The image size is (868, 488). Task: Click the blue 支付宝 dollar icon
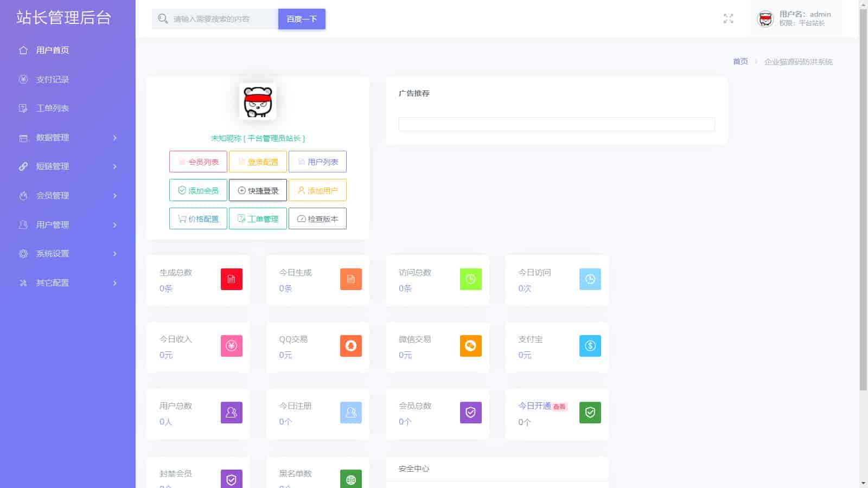pyautogui.click(x=590, y=346)
